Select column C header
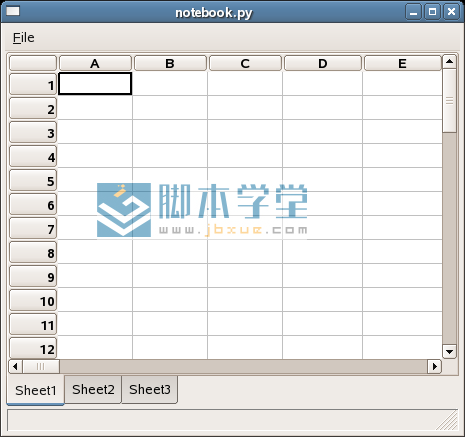This screenshot has height=437, width=465. (x=245, y=63)
